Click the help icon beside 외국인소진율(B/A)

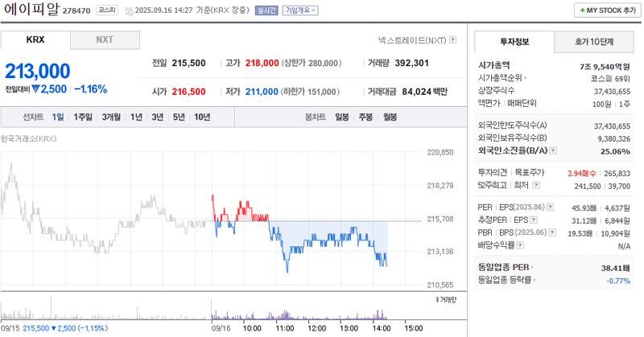pos(553,150)
